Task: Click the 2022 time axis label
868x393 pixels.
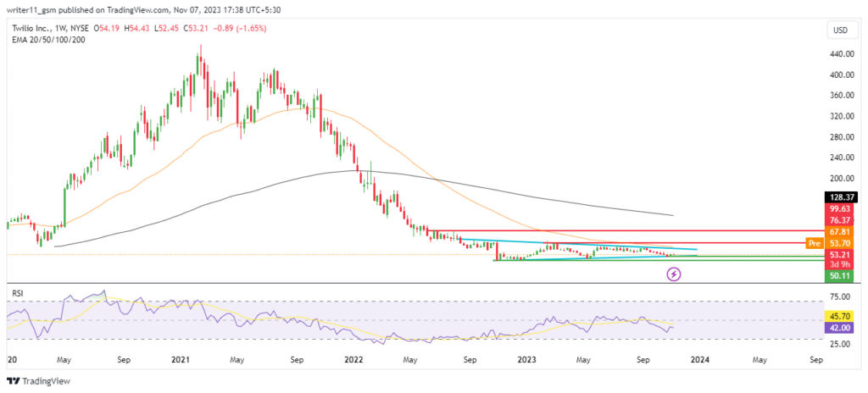Action: click(353, 359)
